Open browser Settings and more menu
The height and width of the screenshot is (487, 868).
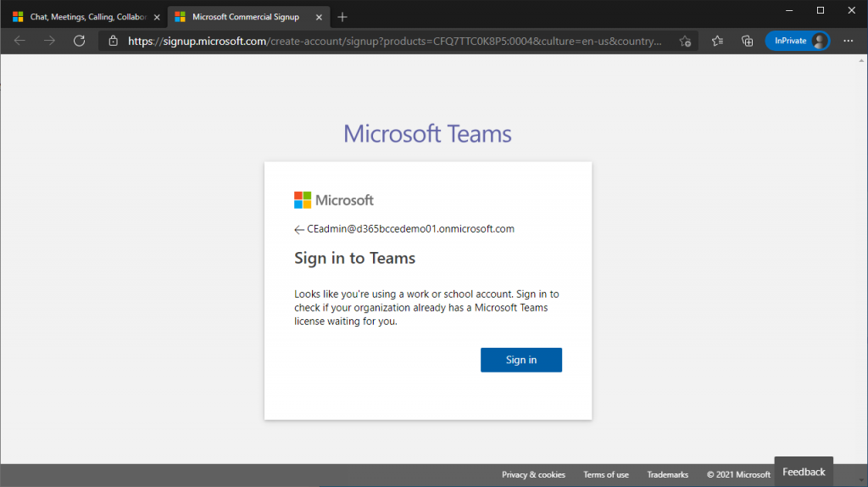point(848,41)
